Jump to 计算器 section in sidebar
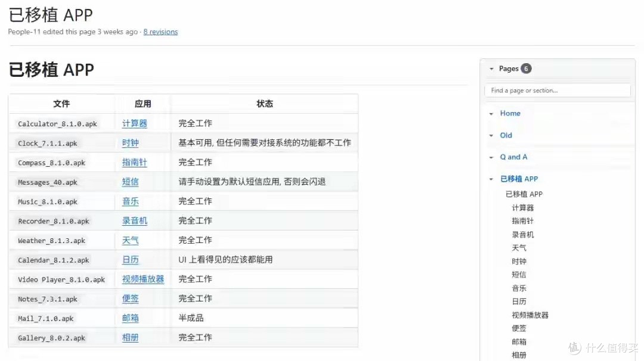Screen dimensions: 644x361 [522, 208]
